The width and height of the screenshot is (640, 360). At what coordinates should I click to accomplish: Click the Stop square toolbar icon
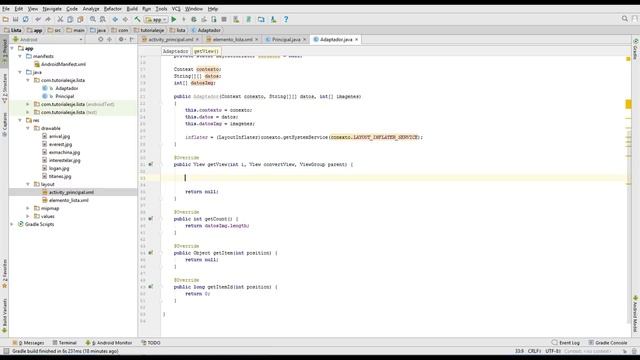tap(224, 19)
